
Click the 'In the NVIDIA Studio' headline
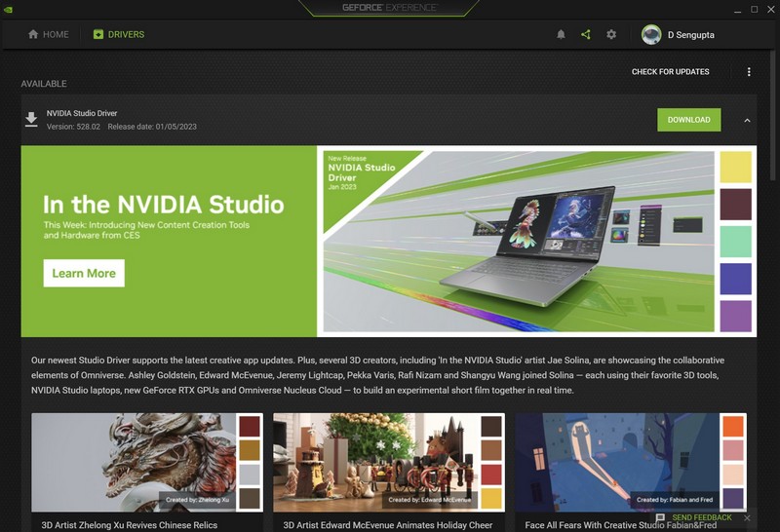click(x=163, y=205)
